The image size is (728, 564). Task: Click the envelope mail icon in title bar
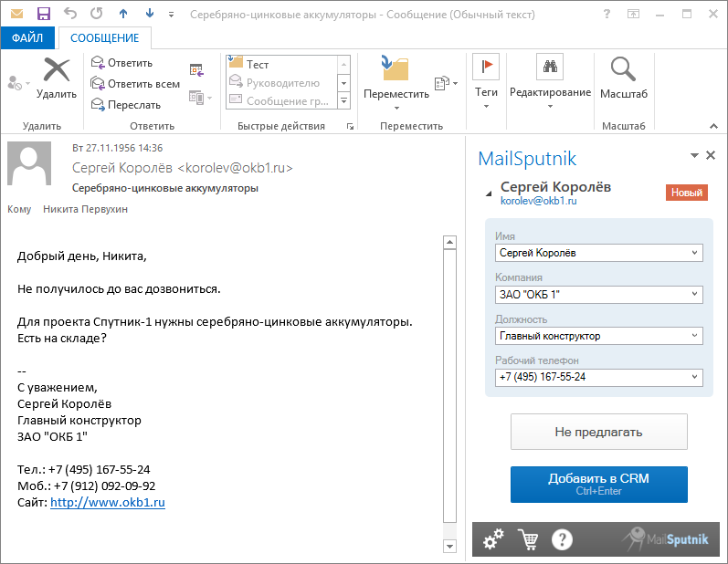[16, 14]
